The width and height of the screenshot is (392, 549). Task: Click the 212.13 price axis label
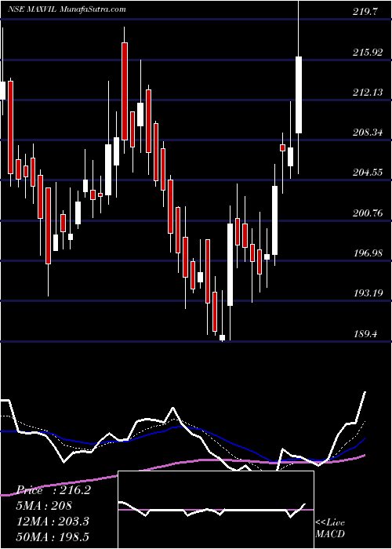[368, 92]
